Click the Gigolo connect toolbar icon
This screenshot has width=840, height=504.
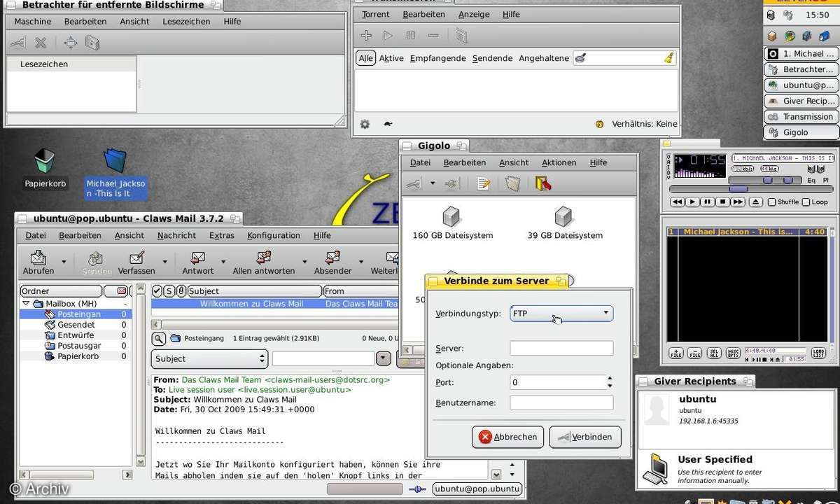[x=414, y=183]
